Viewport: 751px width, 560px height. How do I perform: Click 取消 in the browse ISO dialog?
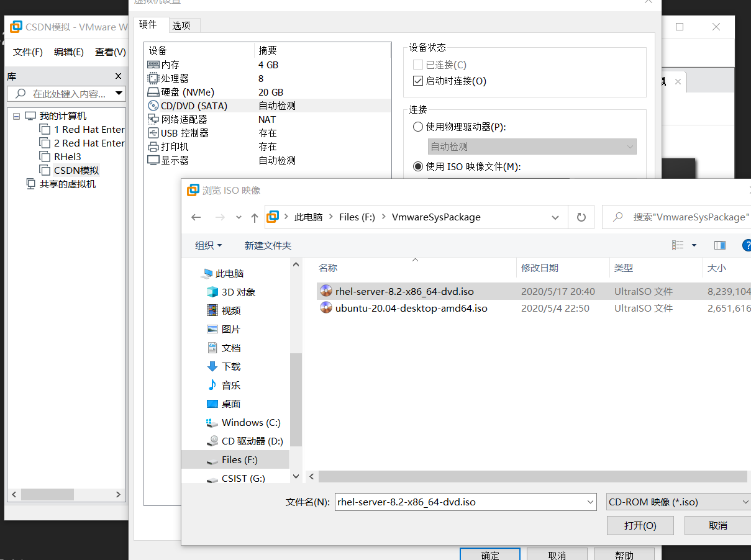click(717, 525)
